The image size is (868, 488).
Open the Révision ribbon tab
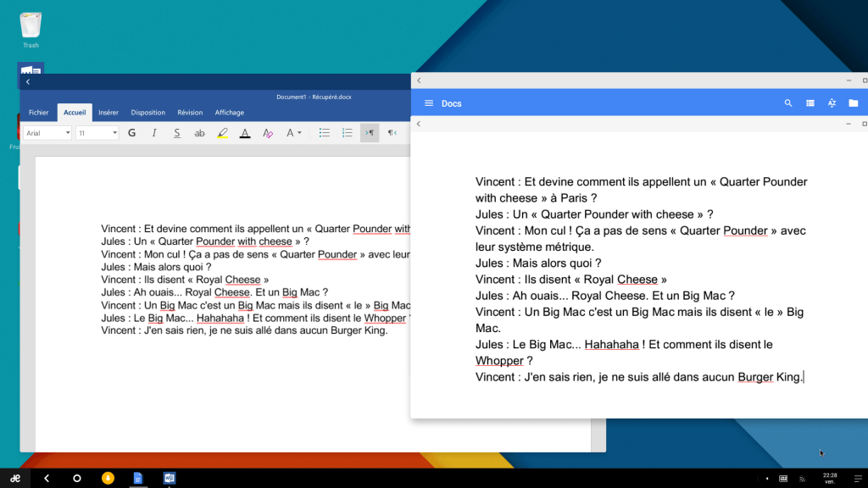coord(190,113)
